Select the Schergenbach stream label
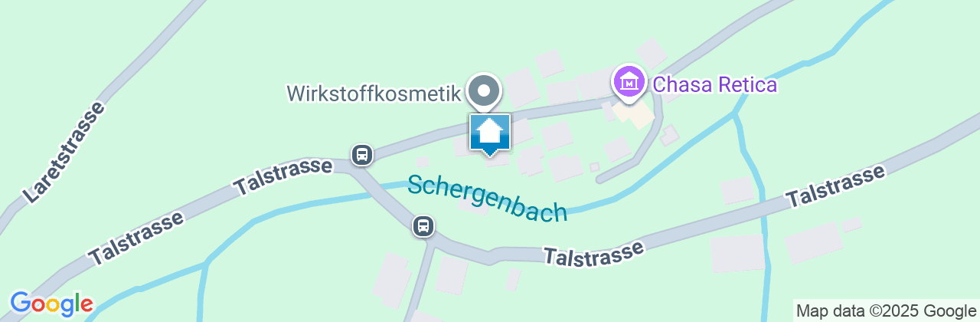This screenshot has height=322, width=980. click(488, 199)
